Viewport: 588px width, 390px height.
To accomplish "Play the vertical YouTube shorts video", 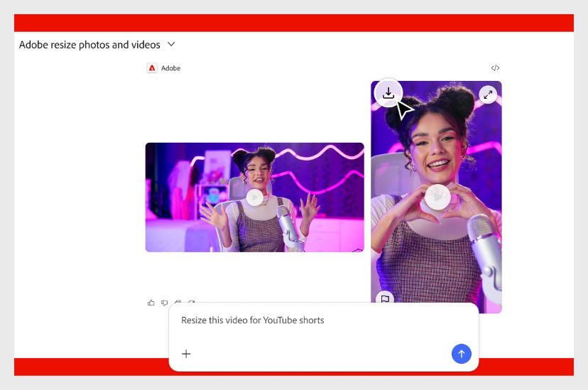I will [437, 197].
